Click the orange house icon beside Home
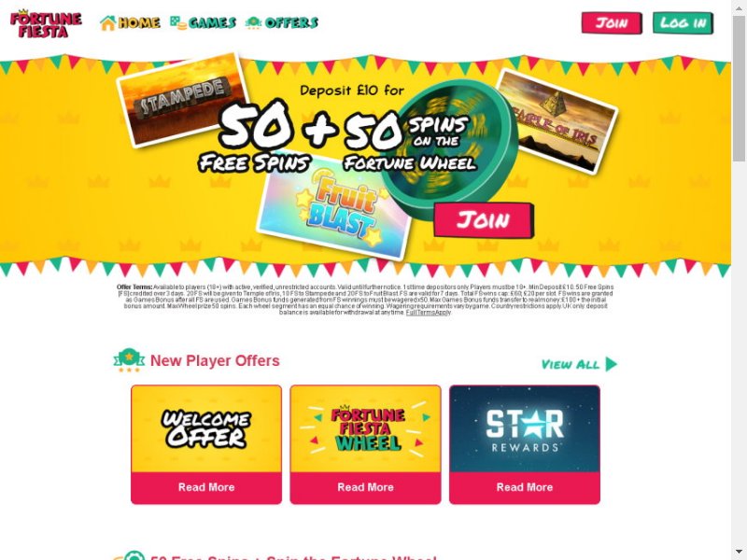Viewport: 747px width, 560px height. (x=107, y=22)
